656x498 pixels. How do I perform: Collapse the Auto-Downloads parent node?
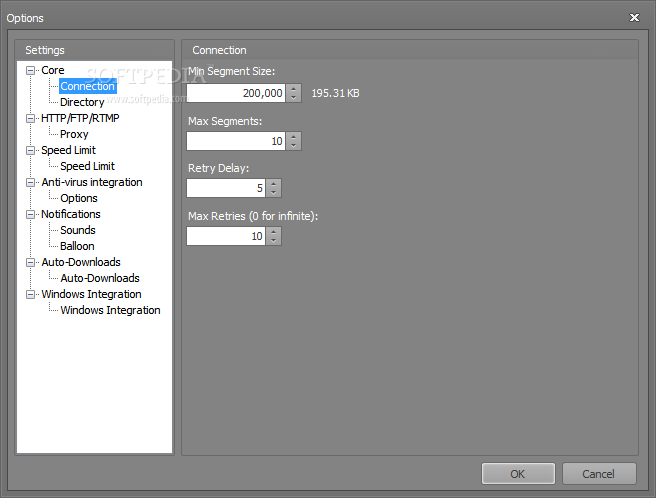tap(30, 262)
